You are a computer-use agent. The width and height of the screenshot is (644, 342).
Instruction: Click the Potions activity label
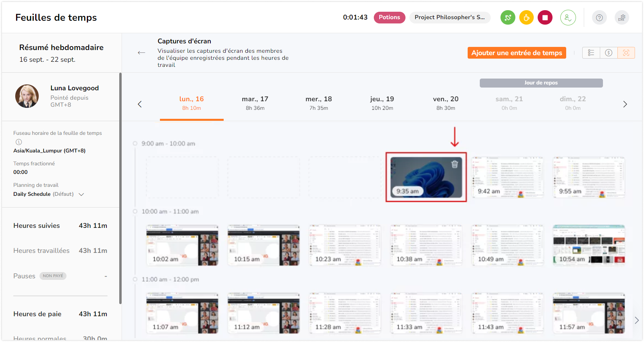click(x=389, y=18)
